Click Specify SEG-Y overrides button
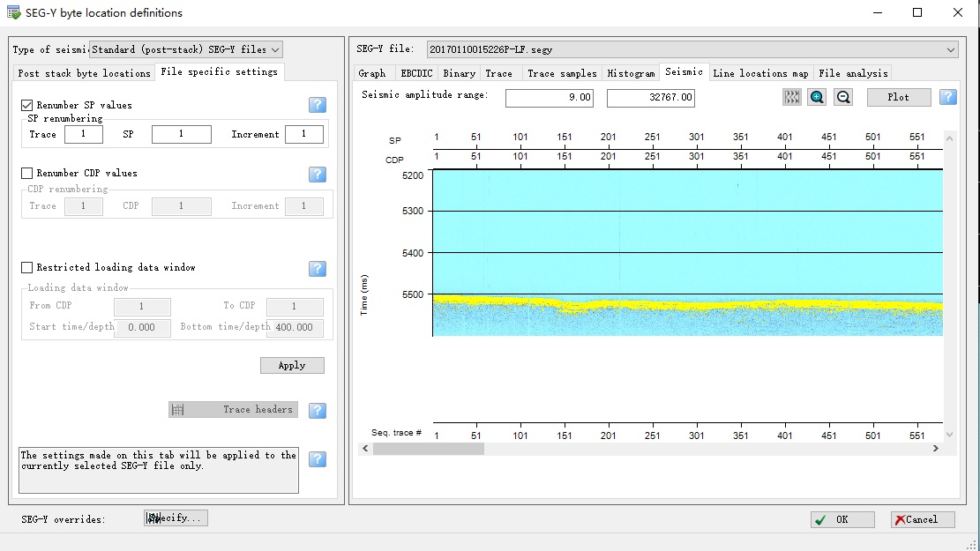Image resolution: width=980 pixels, height=551 pixels. (x=176, y=517)
